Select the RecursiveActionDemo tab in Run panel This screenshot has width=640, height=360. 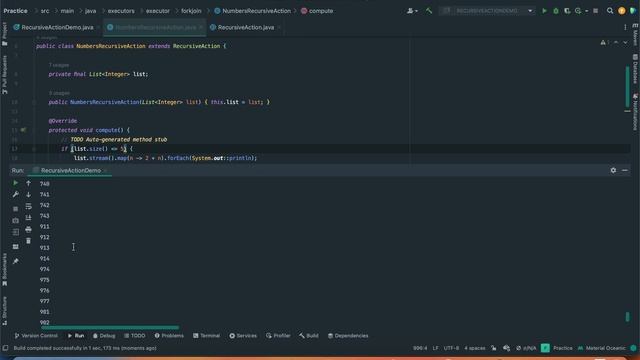tap(71, 170)
